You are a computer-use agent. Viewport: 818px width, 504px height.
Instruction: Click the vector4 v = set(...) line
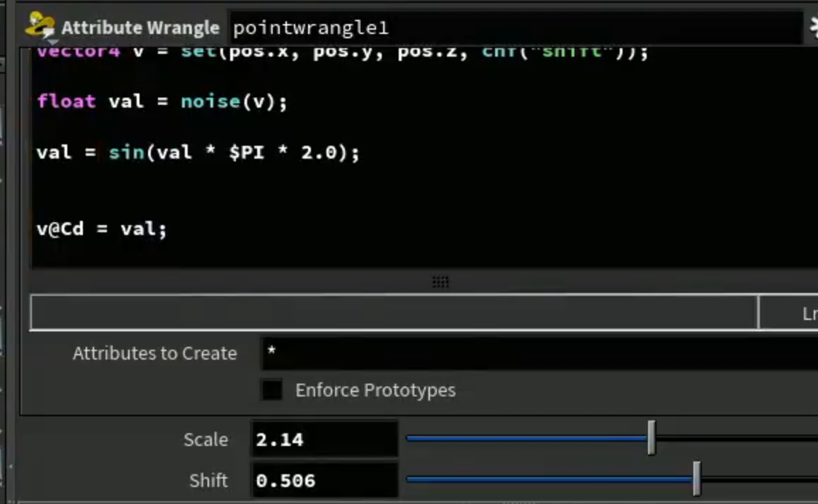click(x=342, y=52)
